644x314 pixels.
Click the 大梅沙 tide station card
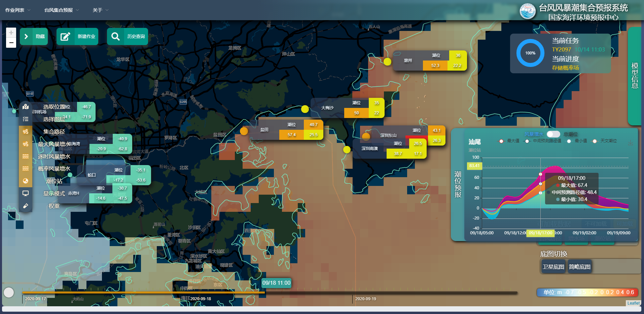click(348, 108)
